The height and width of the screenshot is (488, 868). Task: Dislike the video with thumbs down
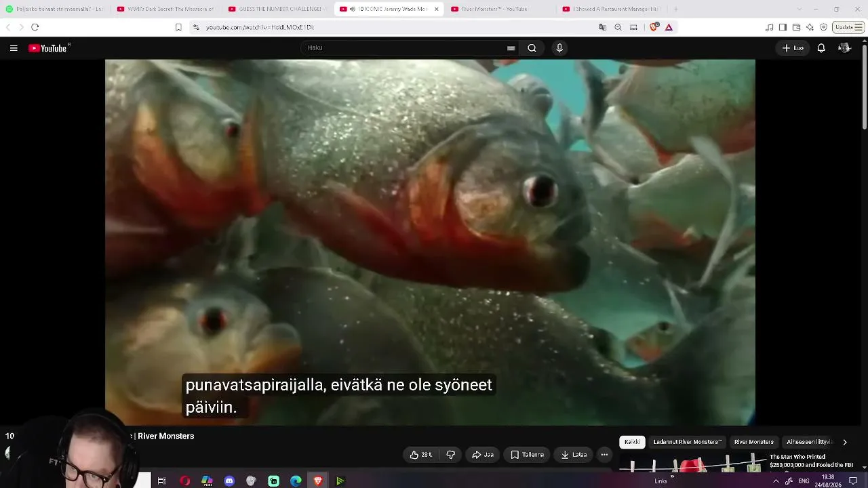[x=451, y=455]
